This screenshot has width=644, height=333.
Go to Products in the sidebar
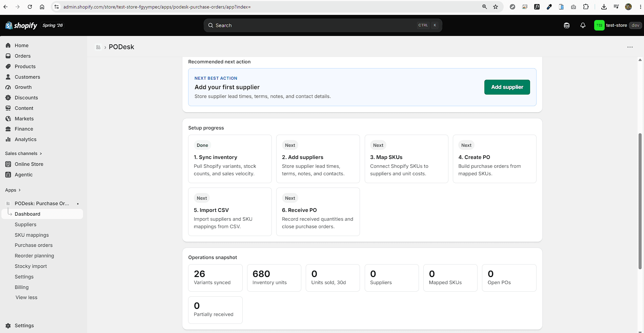25,66
